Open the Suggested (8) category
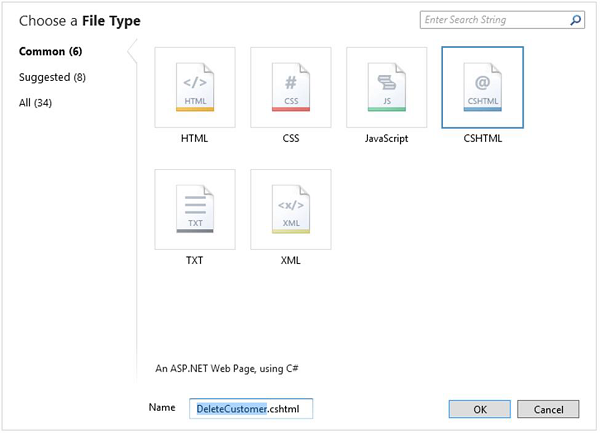600x433 pixels. pyautogui.click(x=52, y=76)
